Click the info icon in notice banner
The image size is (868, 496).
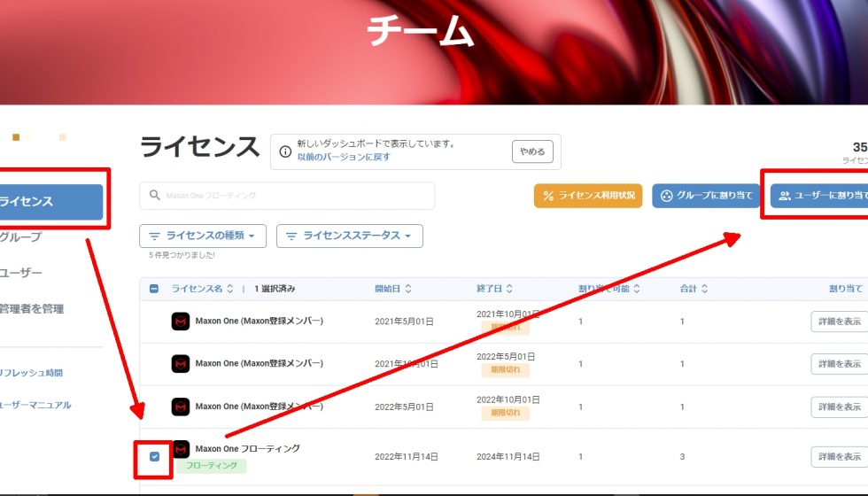click(x=285, y=151)
